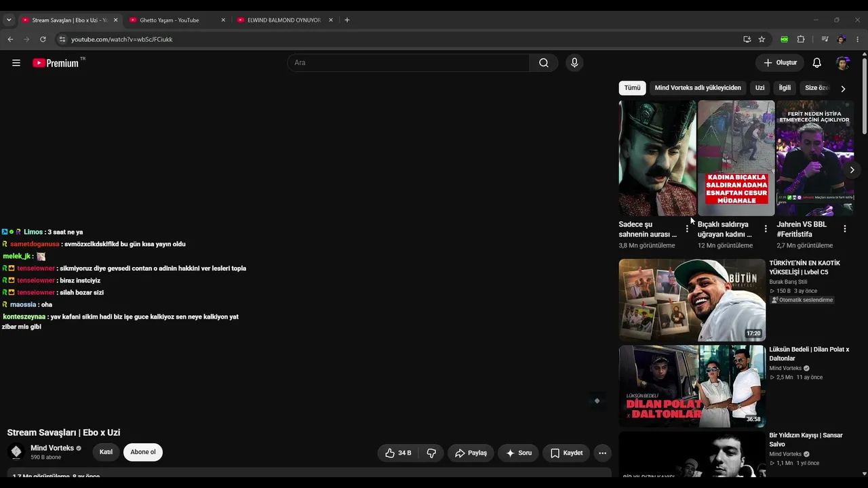Open the media control icon in Chrome toolbar
This screenshot has width=868, height=488.
[825, 39]
